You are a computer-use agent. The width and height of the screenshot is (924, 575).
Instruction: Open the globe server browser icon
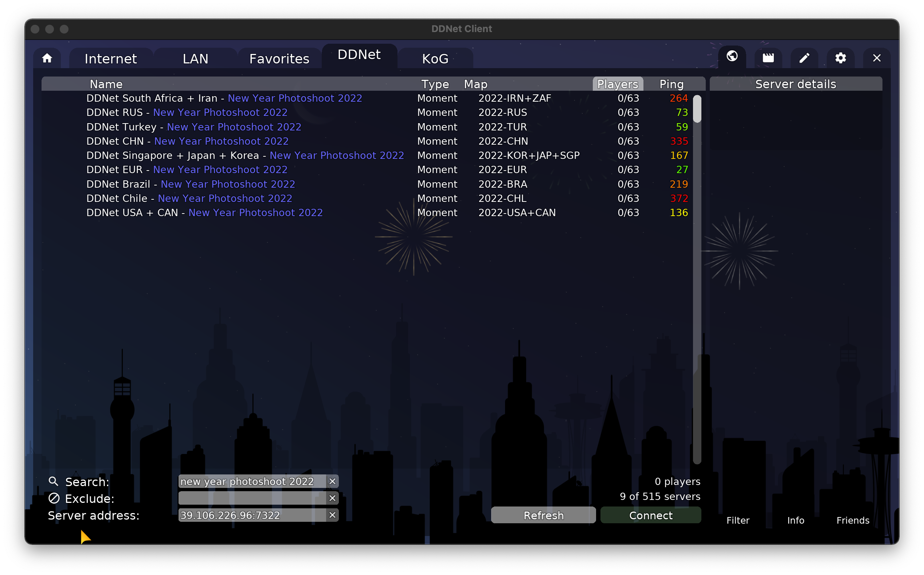(x=732, y=57)
